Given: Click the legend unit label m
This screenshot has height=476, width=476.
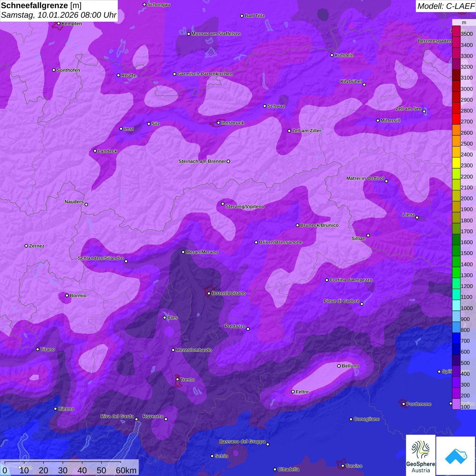Looking at the screenshot, I should pos(464,22).
